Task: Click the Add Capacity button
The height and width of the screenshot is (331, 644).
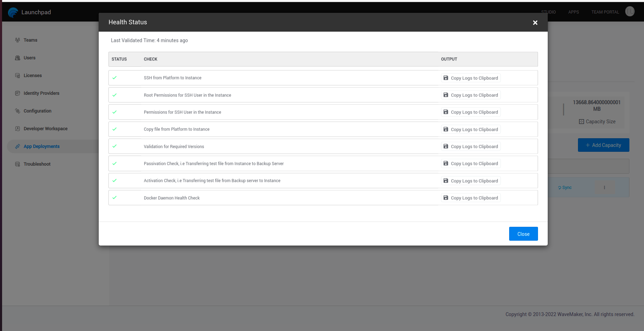Action: tap(603, 145)
